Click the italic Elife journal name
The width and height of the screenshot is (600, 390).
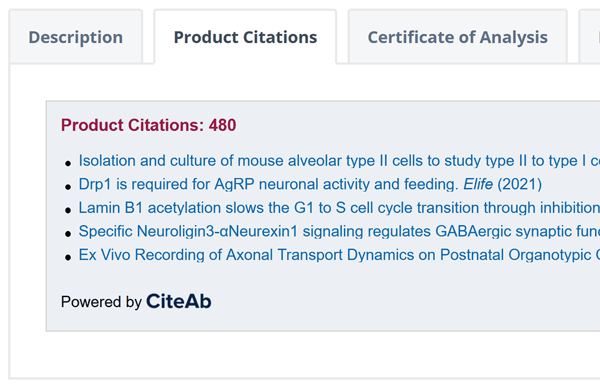(x=478, y=184)
